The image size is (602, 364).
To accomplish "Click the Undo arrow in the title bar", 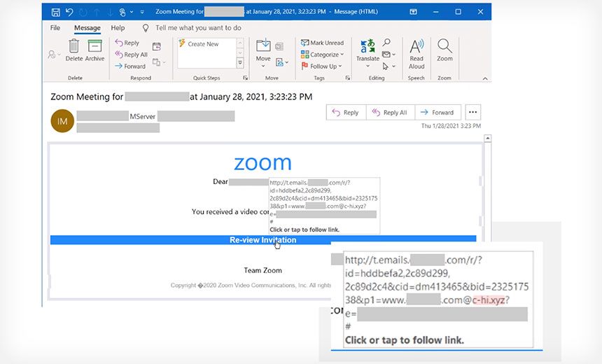I will (69, 12).
